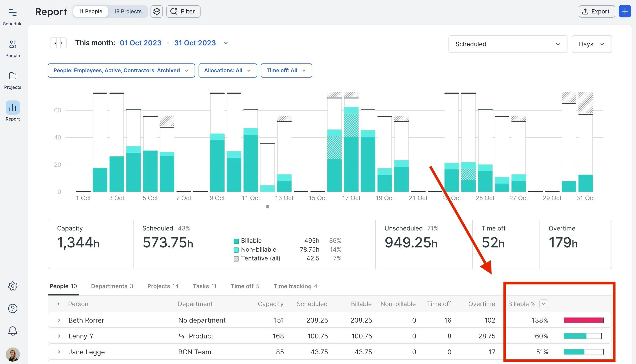Click the Settings gear icon
Image resolution: width=636 pixels, height=364 pixels.
click(12, 285)
